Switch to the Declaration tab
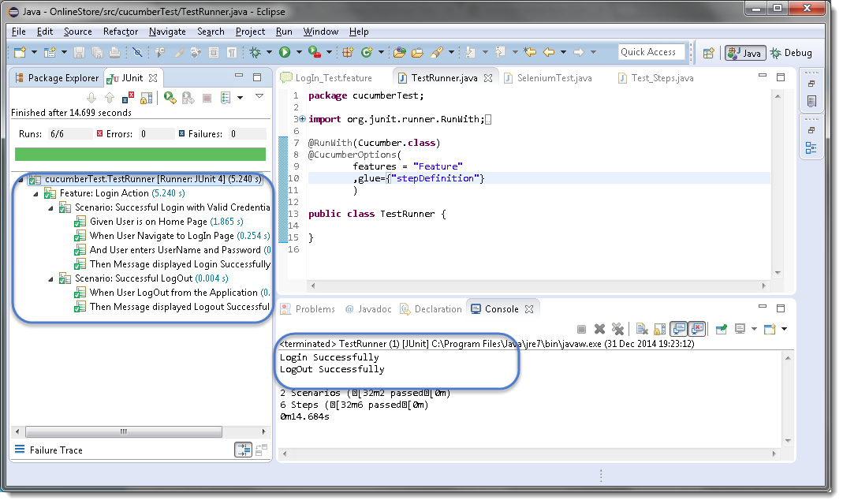Screen dimensions: 843x504 [431, 308]
